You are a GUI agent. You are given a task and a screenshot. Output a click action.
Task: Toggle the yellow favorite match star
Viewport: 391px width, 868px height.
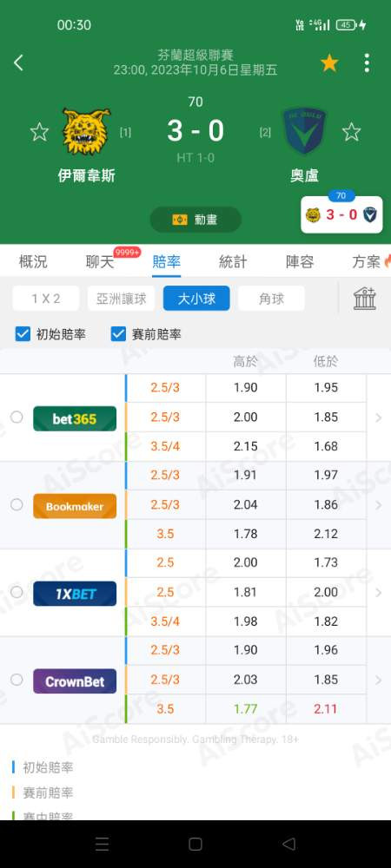pos(329,63)
